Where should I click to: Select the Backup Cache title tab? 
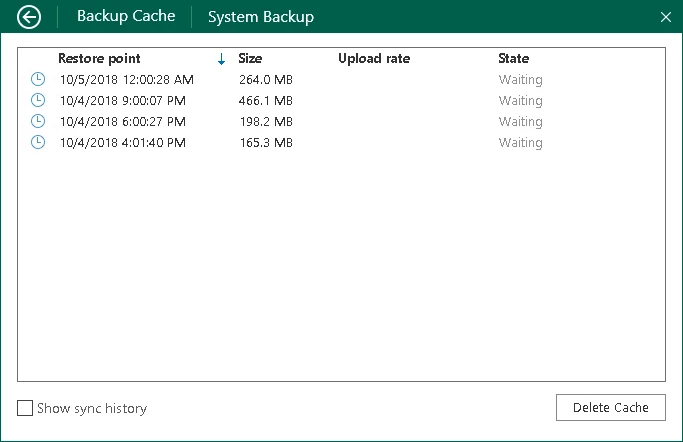[x=126, y=17]
